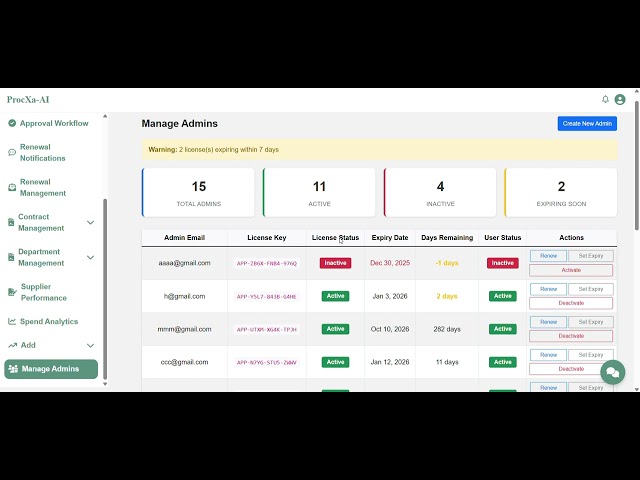Expand the Add menu chevron
Screen dimensions: 640x480
[90, 345]
